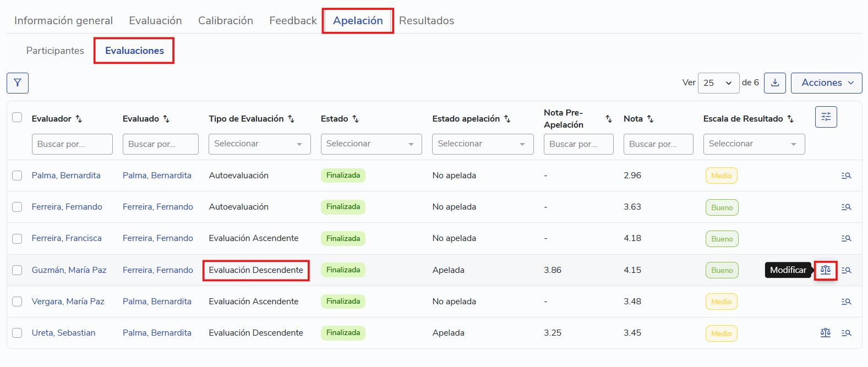The width and height of the screenshot is (868, 367).
Task: View details icon for Ureta Sebastian row
Action: point(846,333)
